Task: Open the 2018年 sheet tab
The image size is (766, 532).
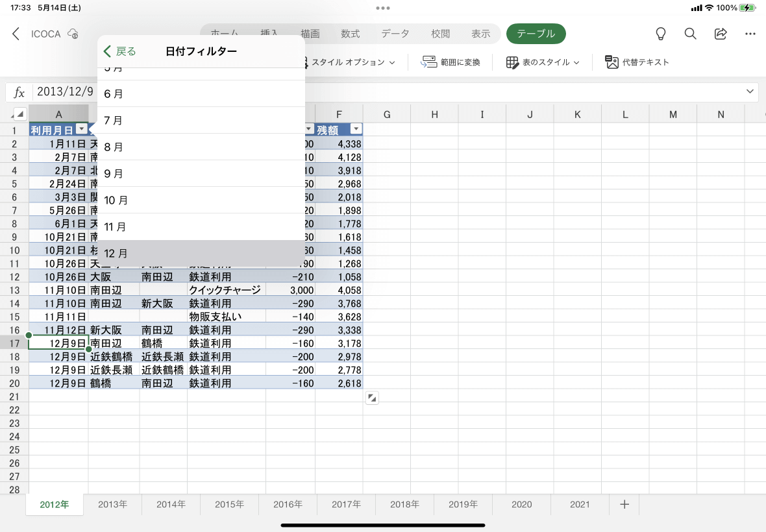Action: (404, 504)
